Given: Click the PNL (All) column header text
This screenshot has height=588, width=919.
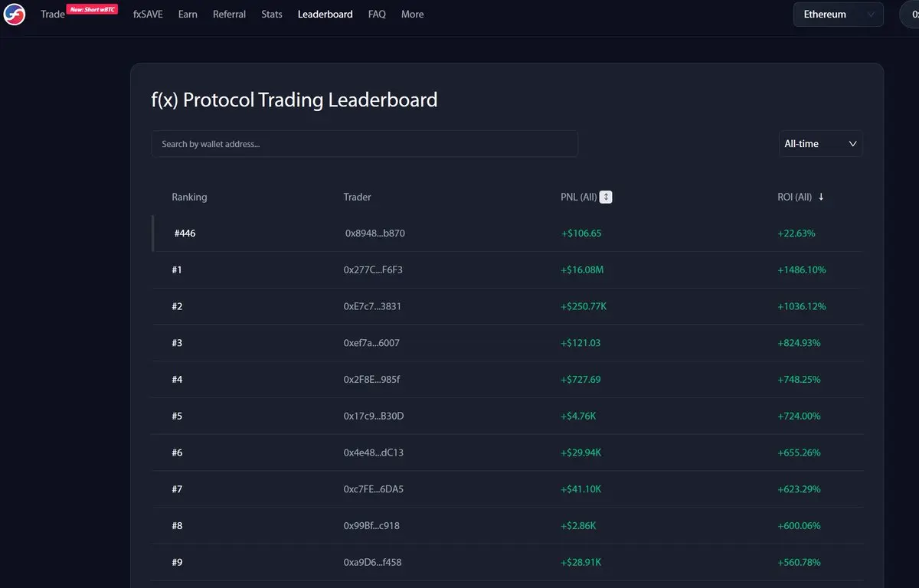Looking at the screenshot, I should coord(578,197).
